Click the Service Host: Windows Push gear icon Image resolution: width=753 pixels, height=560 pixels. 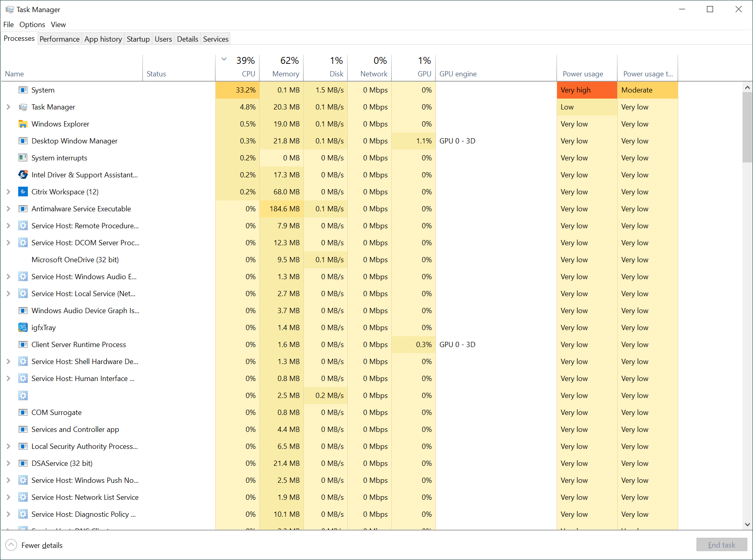pyautogui.click(x=23, y=480)
